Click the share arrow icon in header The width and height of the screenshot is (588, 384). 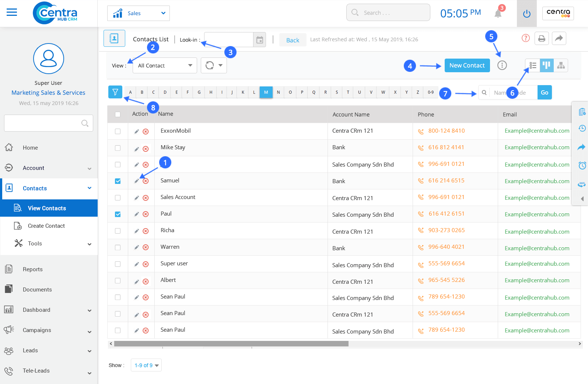click(x=559, y=38)
